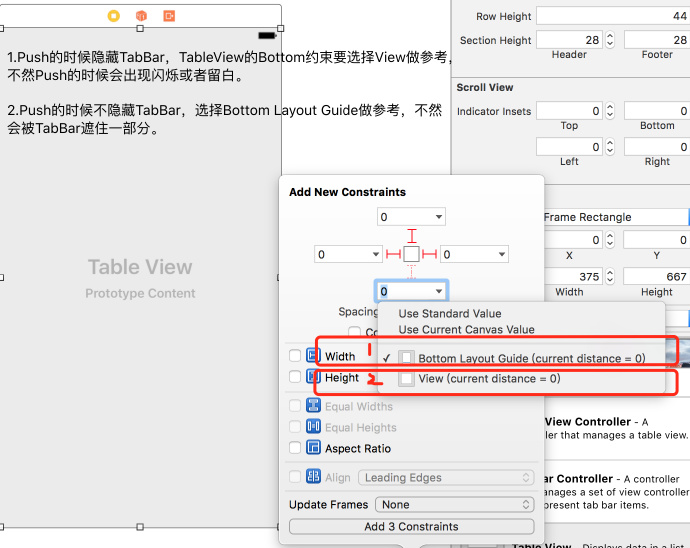
Task: Click the X position field
Action: tap(573, 240)
